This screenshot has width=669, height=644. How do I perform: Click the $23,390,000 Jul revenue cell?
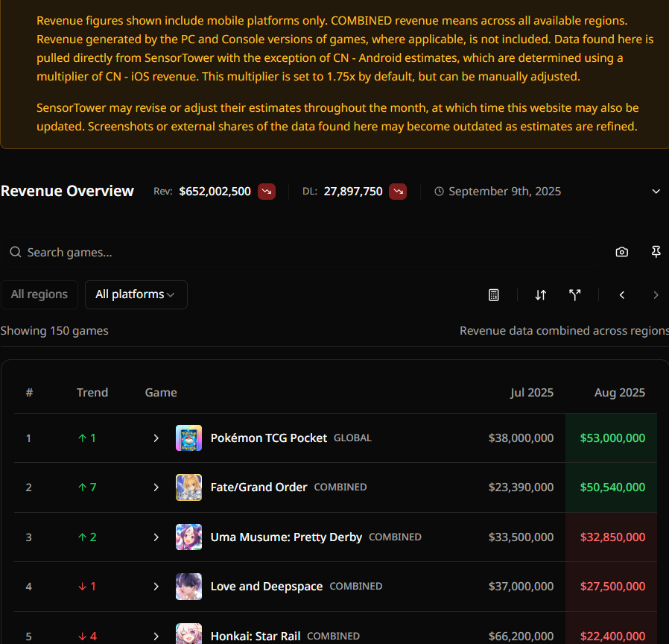(x=521, y=487)
